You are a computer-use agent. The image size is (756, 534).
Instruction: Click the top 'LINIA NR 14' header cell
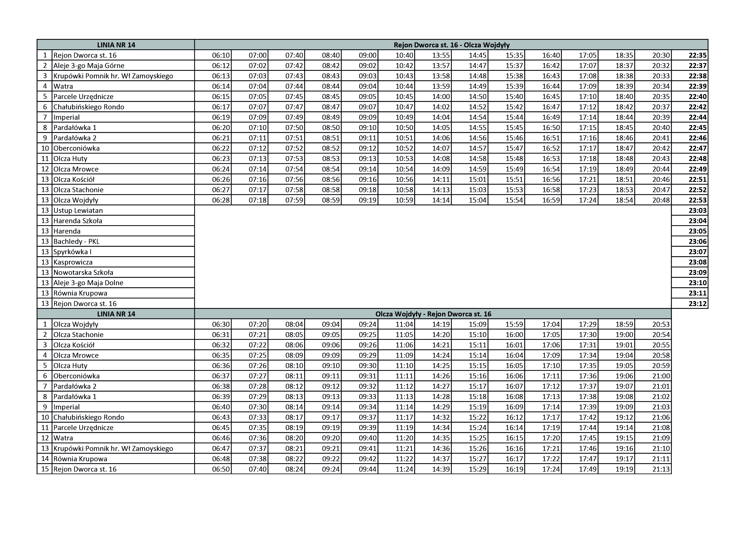coord(116,45)
